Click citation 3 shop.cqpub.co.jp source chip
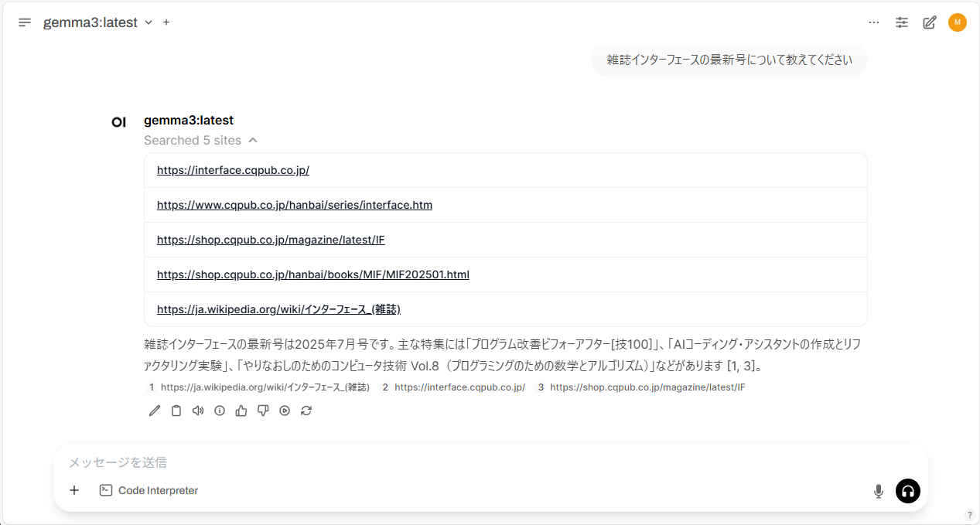This screenshot has width=980, height=525. tap(642, 387)
